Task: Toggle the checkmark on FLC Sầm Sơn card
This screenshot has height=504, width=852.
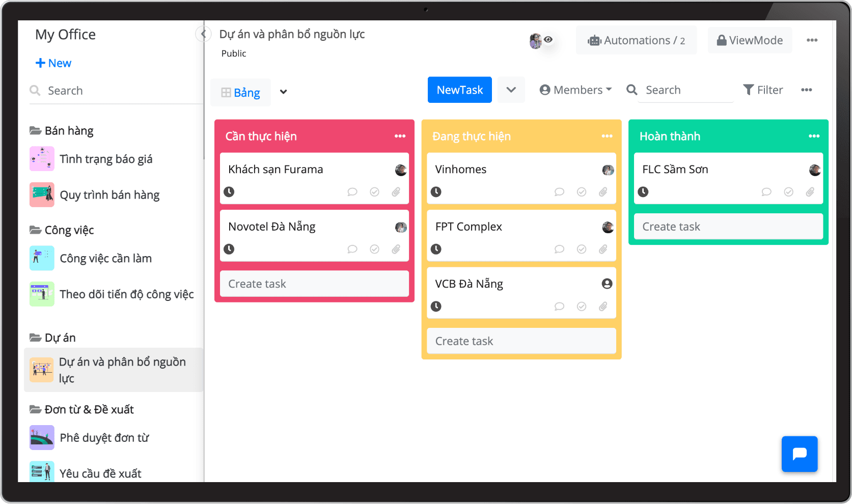Action: coord(788,192)
